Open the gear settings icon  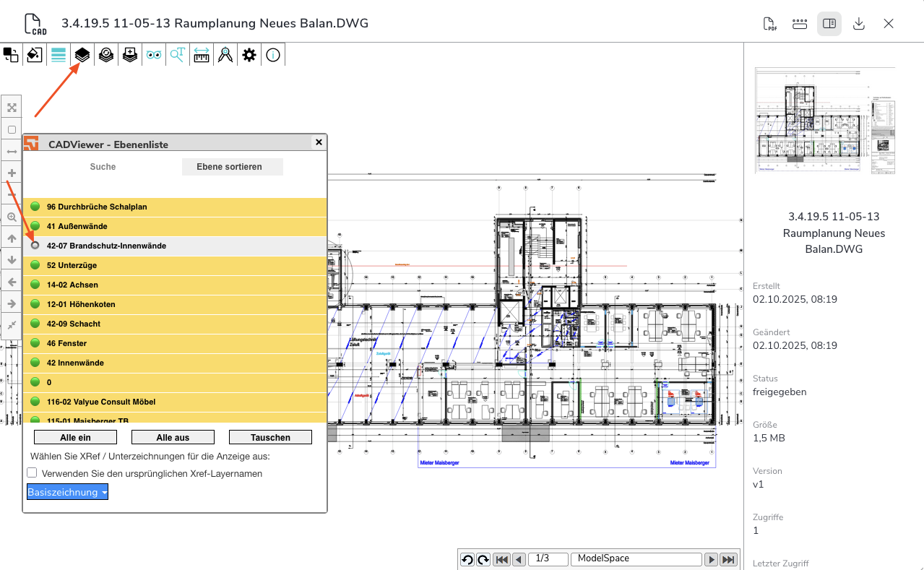(x=249, y=55)
